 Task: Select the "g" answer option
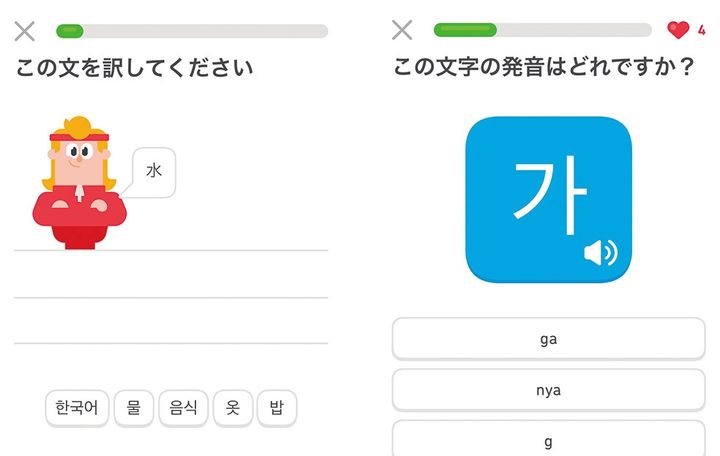coord(548,440)
